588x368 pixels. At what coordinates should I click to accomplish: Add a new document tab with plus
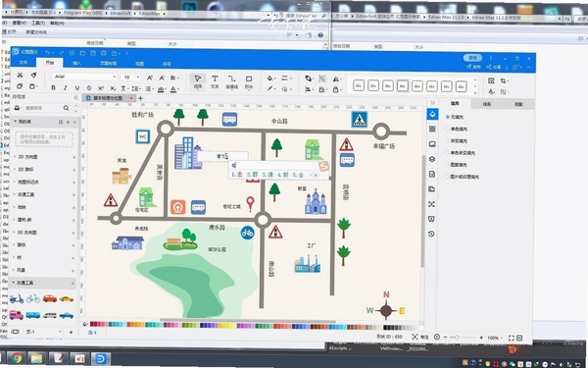tap(140, 98)
